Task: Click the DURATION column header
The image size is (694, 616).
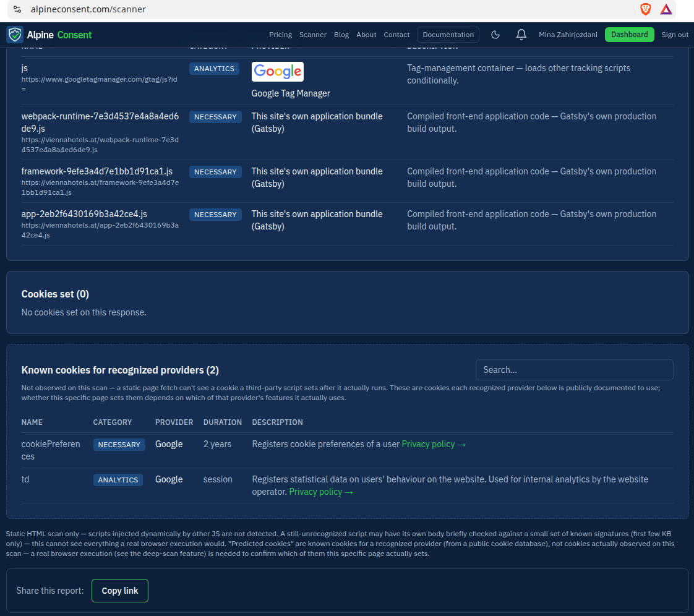Action: click(223, 422)
